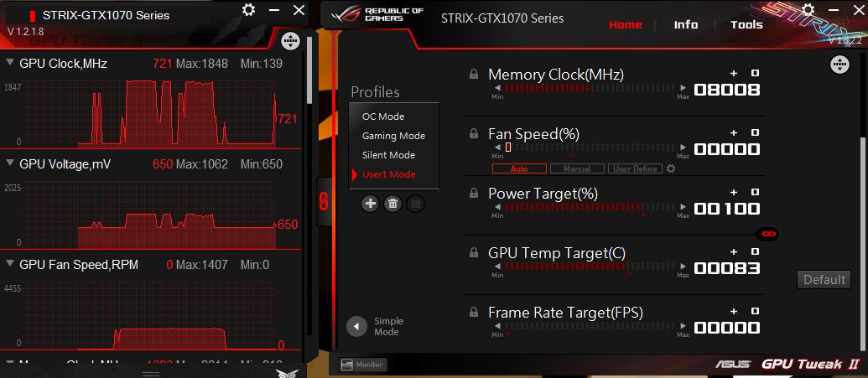Click the Monitor button at bottom
Image resolution: width=868 pixels, height=378 pixels.
(363, 365)
